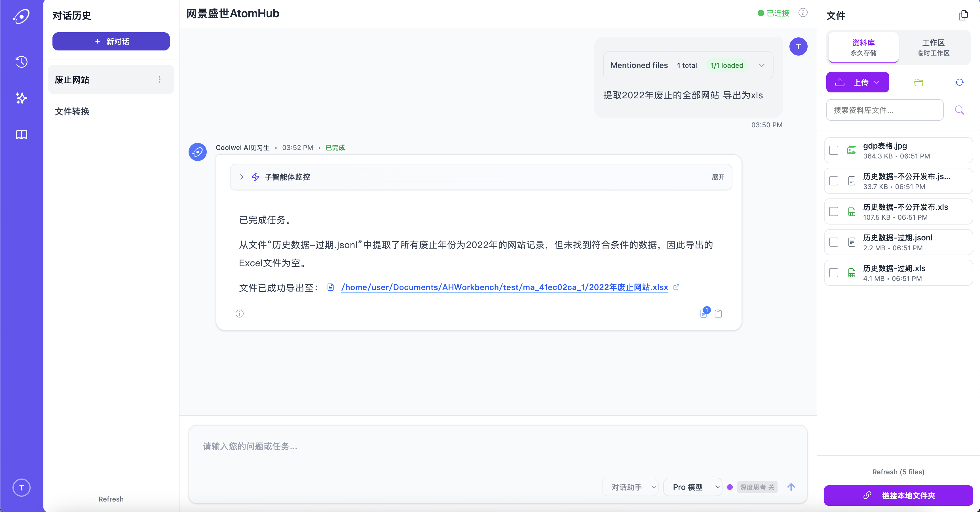Open the book knowledge base sidebar icon
This screenshot has height=512, width=980.
pyautogui.click(x=21, y=134)
